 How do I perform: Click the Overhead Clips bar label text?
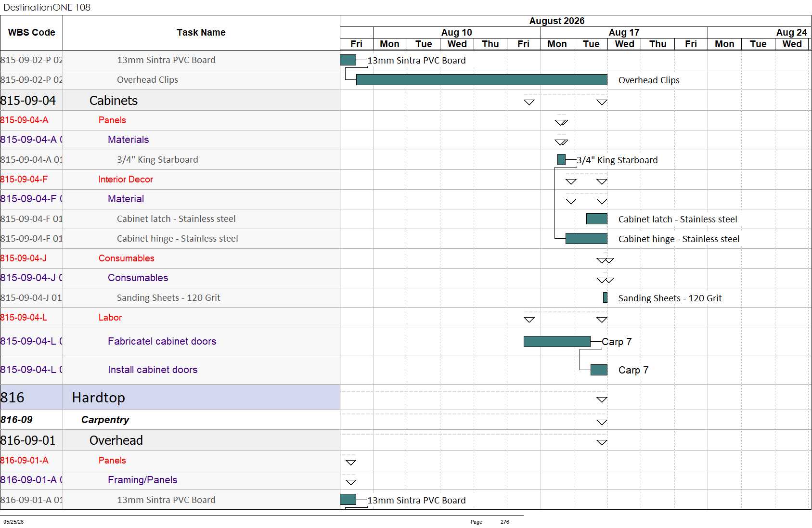pos(649,80)
